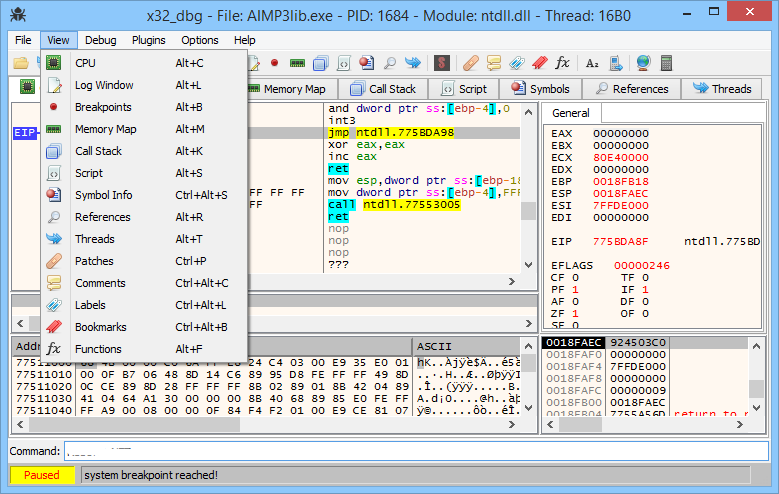779x494 pixels.
Task: Choose Memory Map in View menu
Action: [x=144, y=129]
